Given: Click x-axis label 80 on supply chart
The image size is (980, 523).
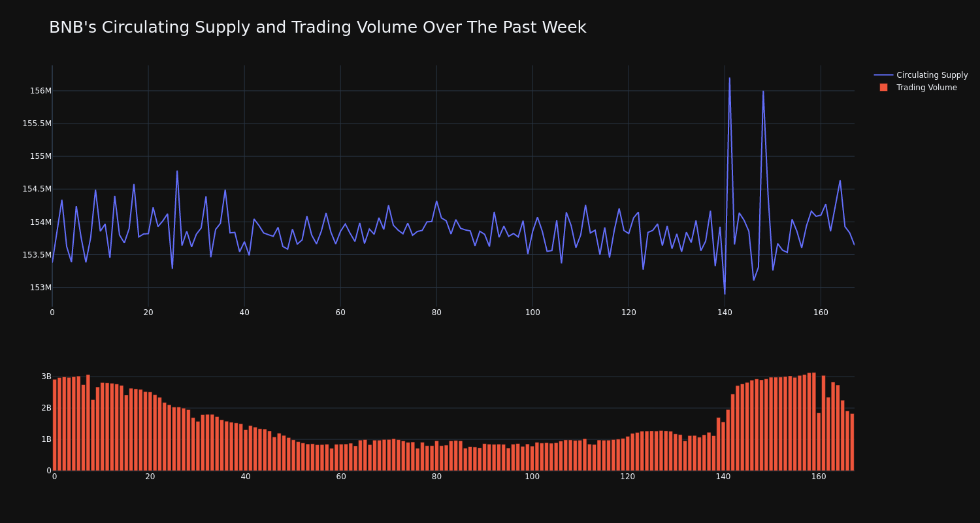Looking at the screenshot, I should [436, 312].
